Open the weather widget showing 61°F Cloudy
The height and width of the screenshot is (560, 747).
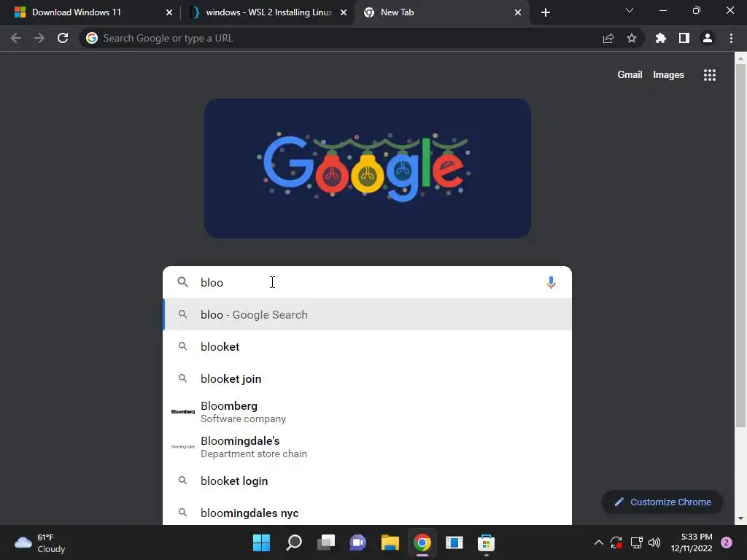pyautogui.click(x=40, y=542)
